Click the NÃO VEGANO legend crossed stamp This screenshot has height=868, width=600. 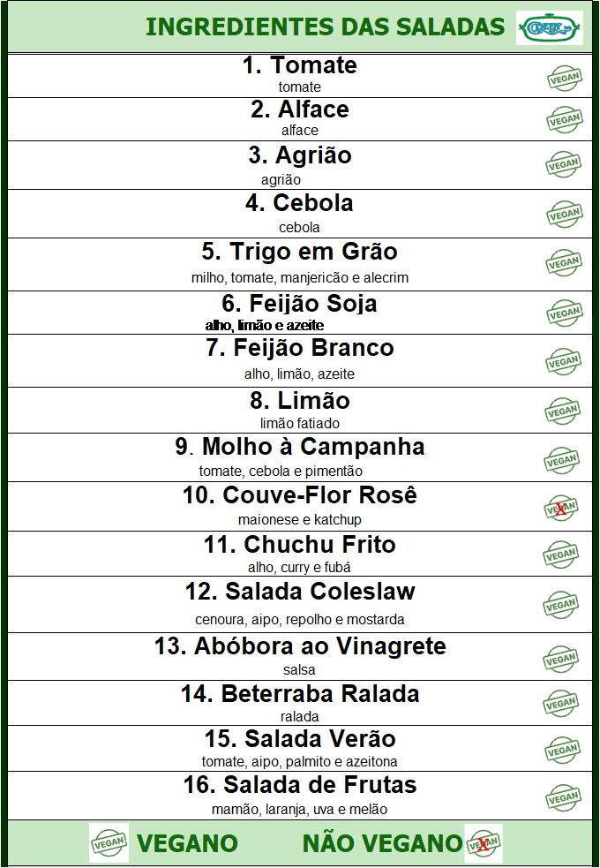484,843
